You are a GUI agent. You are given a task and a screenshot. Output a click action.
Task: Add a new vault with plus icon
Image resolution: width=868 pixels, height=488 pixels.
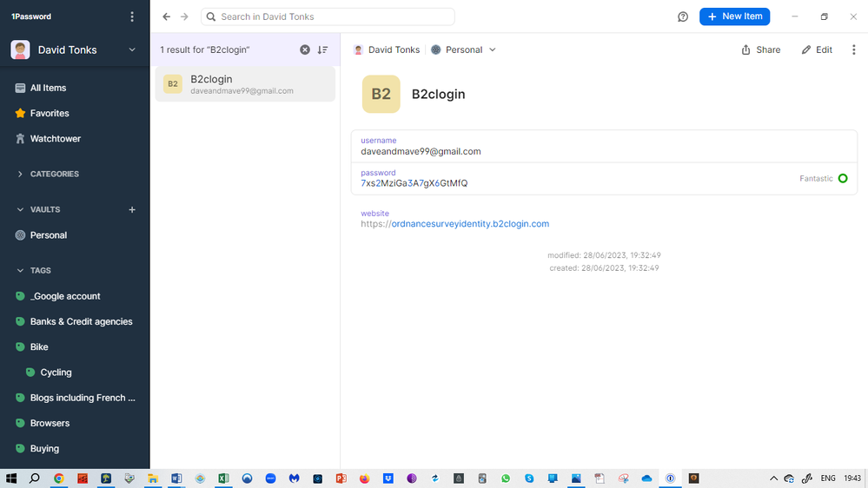132,209
